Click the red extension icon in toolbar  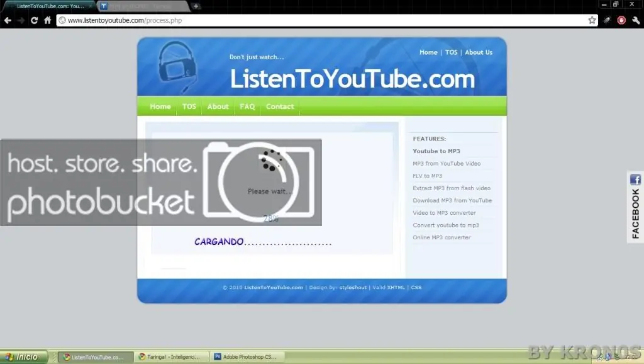pyautogui.click(x=621, y=20)
